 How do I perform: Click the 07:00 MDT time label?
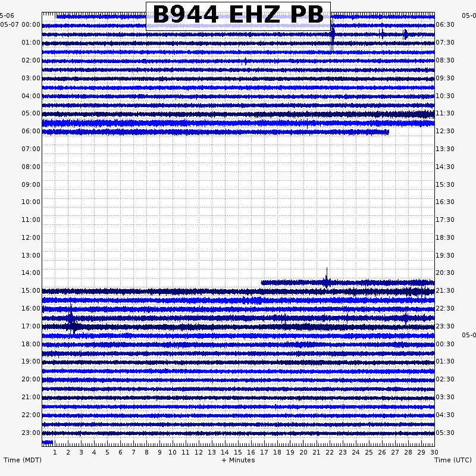31,149
